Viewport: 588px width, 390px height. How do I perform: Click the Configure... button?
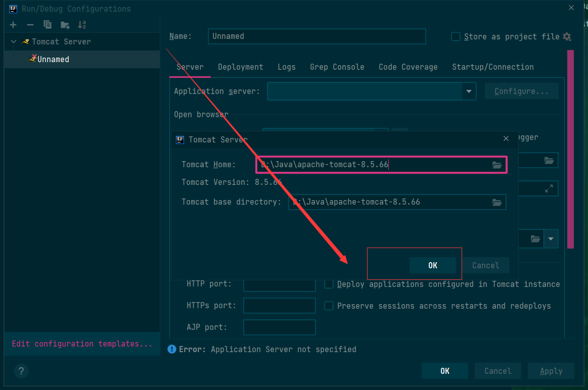[x=522, y=91]
